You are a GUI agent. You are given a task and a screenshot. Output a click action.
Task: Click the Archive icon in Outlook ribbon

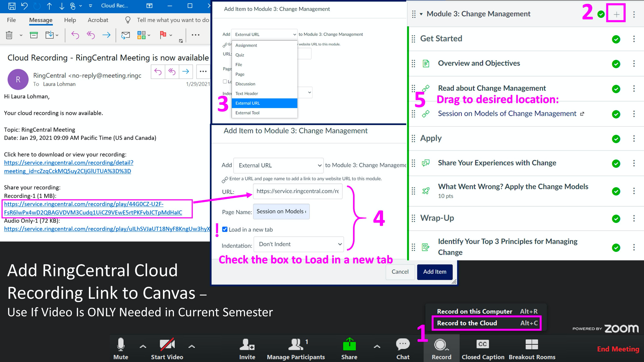(x=34, y=35)
